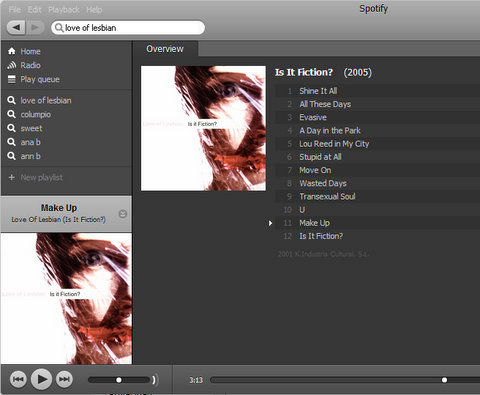Skip to the previous track

(18, 379)
